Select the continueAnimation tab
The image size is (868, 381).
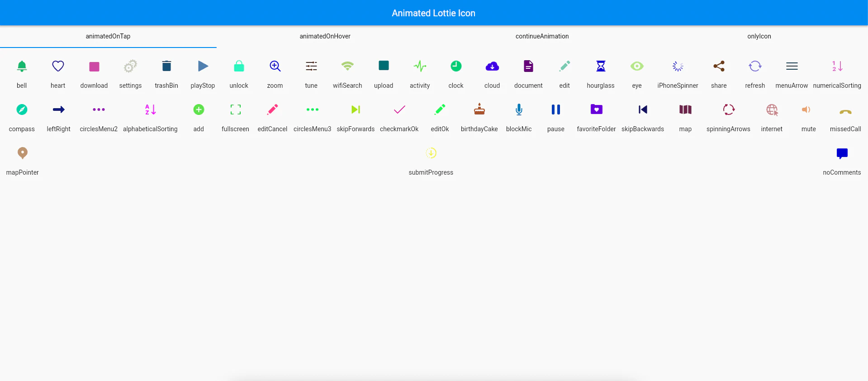click(x=542, y=36)
